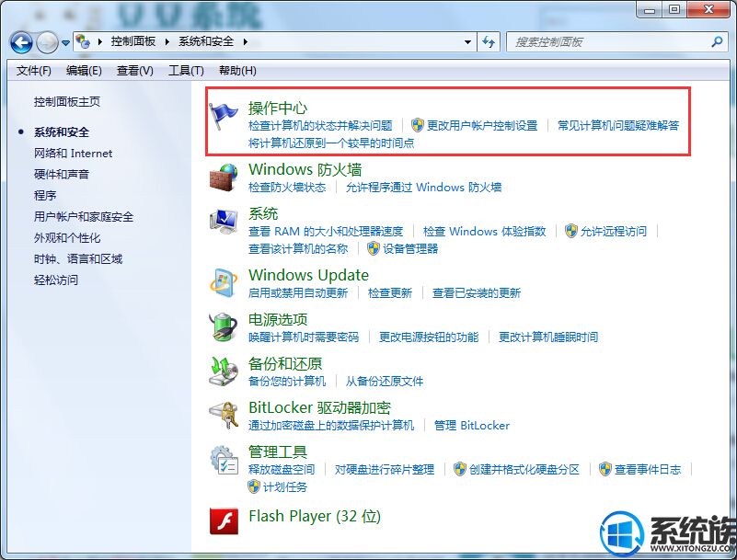Click the 电源选项 battery icon
The height and width of the screenshot is (560, 737).
click(x=224, y=327)
